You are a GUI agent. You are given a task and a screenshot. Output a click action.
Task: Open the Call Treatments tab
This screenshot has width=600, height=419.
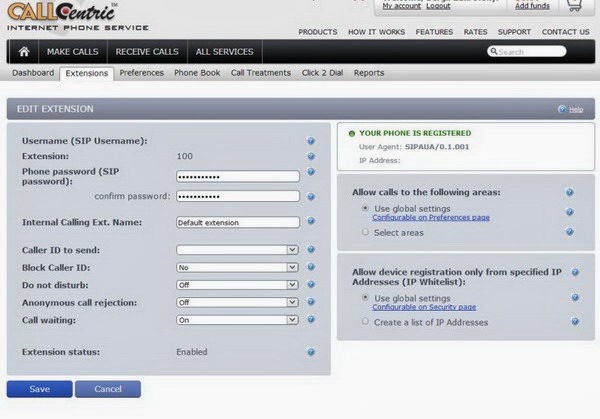coord(261,73)
